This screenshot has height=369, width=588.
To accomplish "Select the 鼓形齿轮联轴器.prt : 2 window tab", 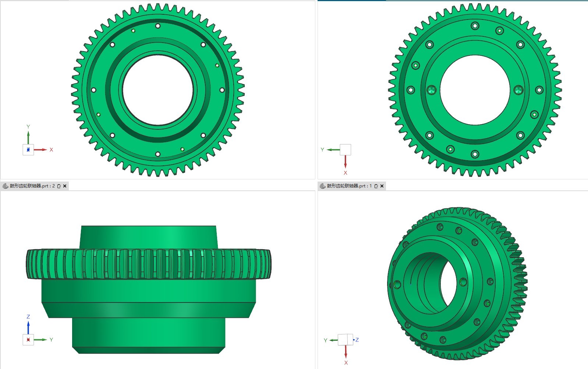I will coord(35,186).
